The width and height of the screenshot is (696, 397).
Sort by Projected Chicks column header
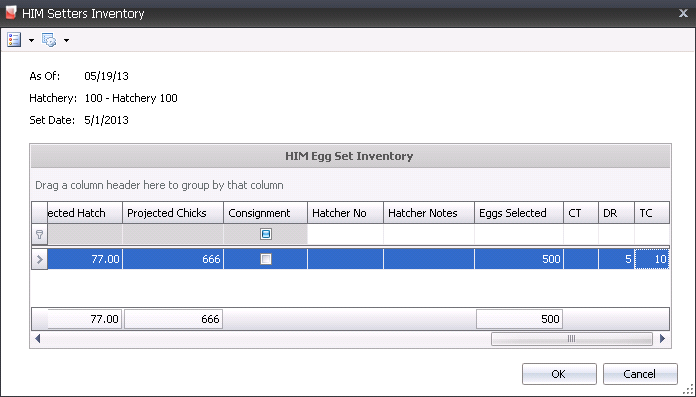173,213
